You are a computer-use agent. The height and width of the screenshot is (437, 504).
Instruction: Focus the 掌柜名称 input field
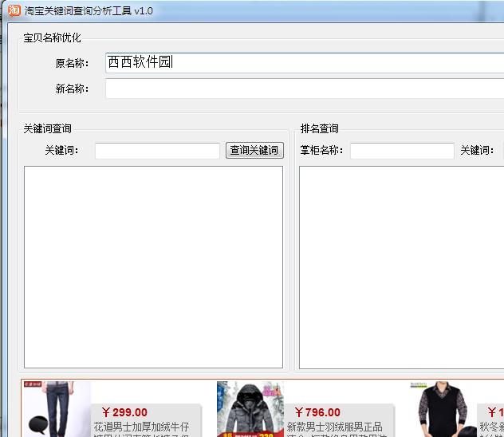click(402, 151)
